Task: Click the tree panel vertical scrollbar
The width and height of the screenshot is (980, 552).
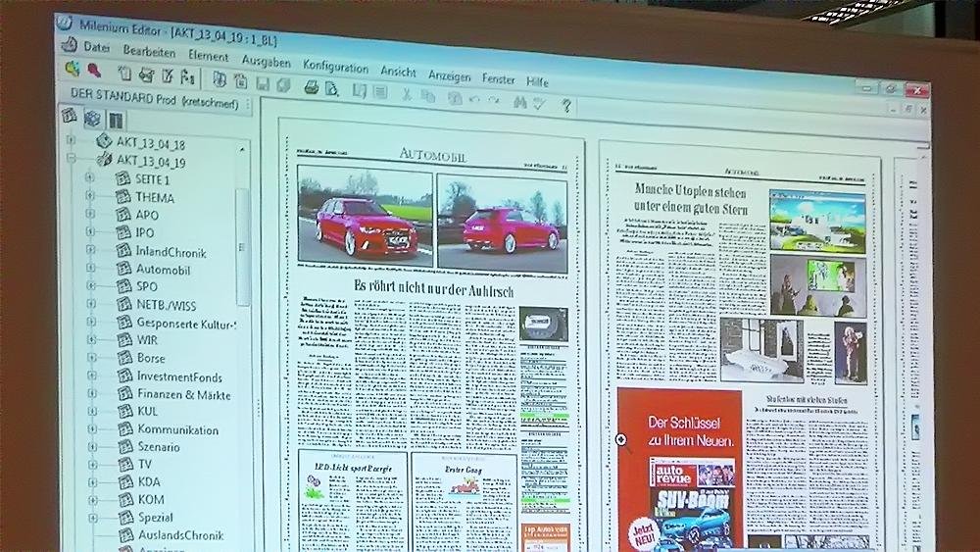Action: pos(242,245)
